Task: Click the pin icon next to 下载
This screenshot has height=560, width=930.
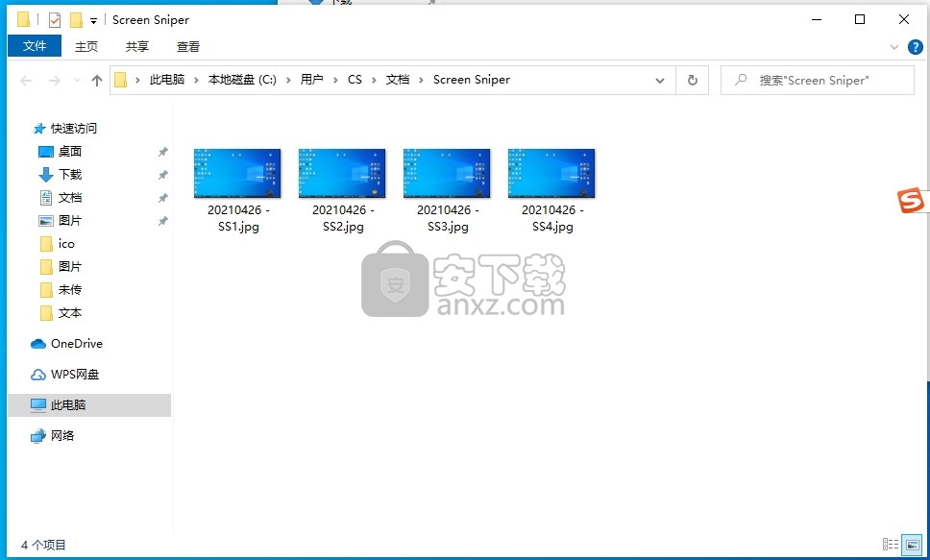Action: (162, 175)
